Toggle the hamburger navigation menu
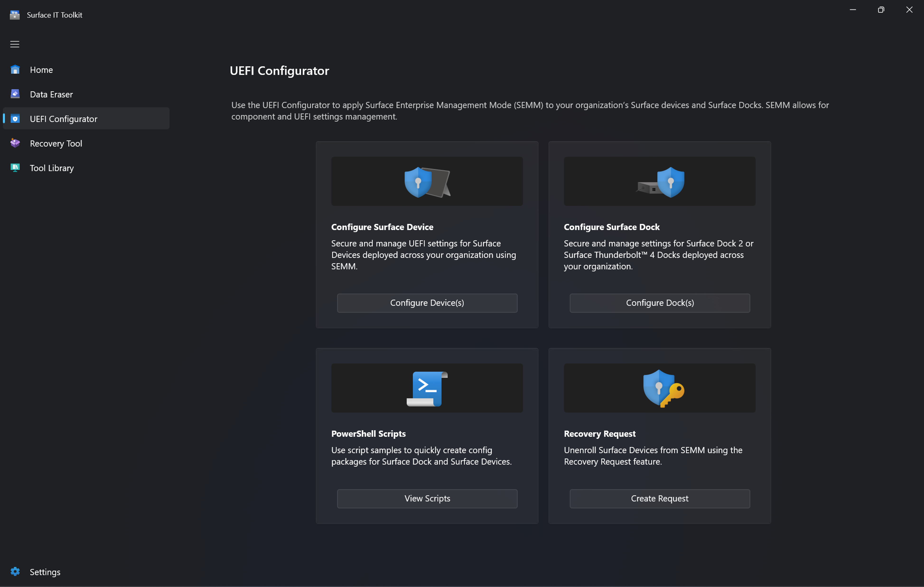Screen dimensions: 924x587 tap(14, 44)
